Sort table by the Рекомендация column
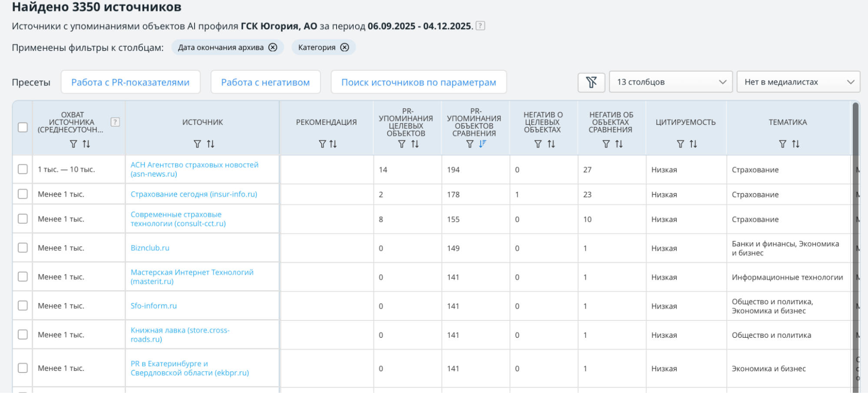The height and width of the screenshot is (393, 868). (333, 144)
